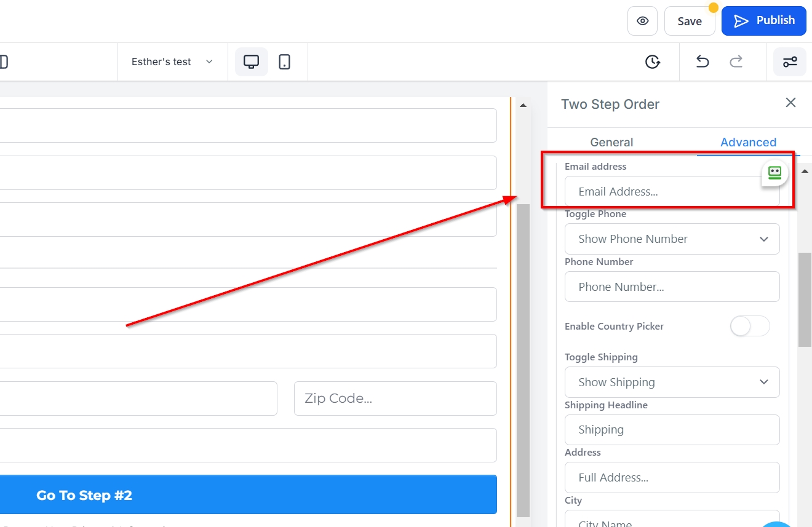Select the Advanced tab
This screenshot has height=527, width=812.
tap(748, 142)
